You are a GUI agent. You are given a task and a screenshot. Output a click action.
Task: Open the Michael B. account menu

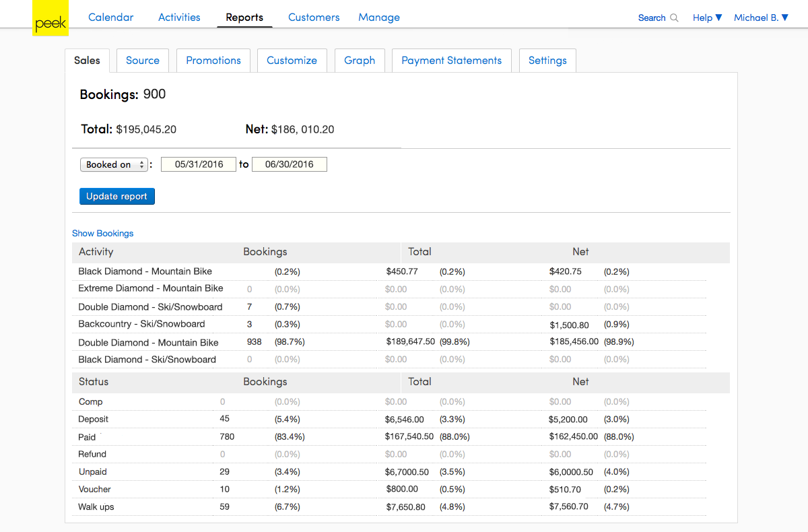pos(761,18)
